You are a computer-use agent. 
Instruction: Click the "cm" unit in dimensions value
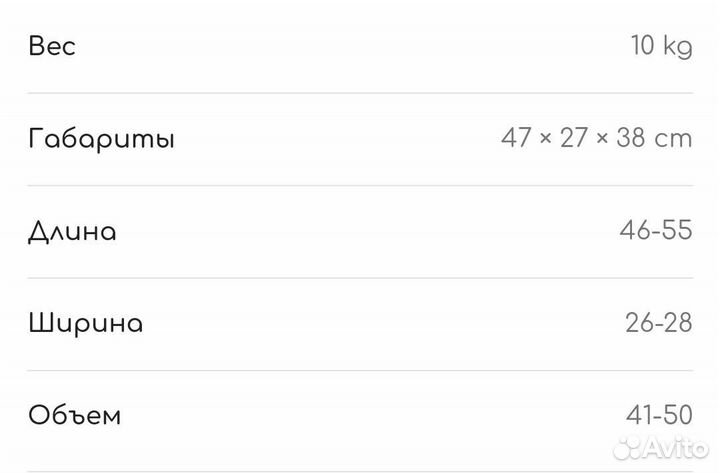(674, 139)
